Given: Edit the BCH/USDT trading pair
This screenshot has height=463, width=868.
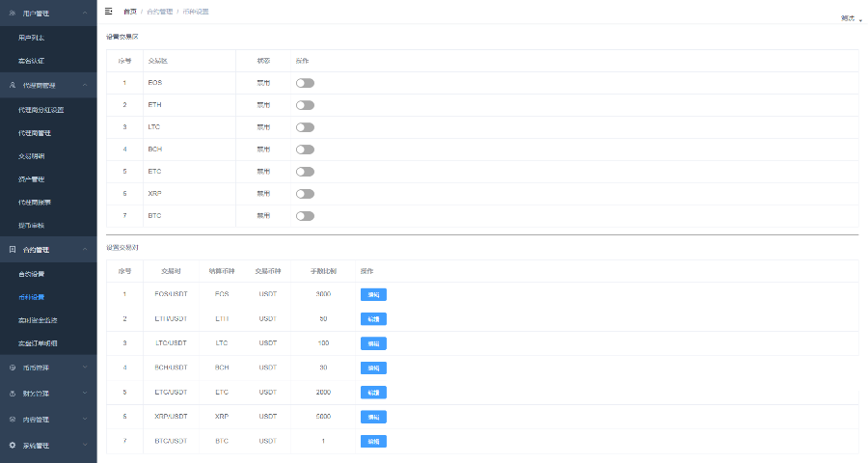Looking at the screenshot, I should pos(373,368).
